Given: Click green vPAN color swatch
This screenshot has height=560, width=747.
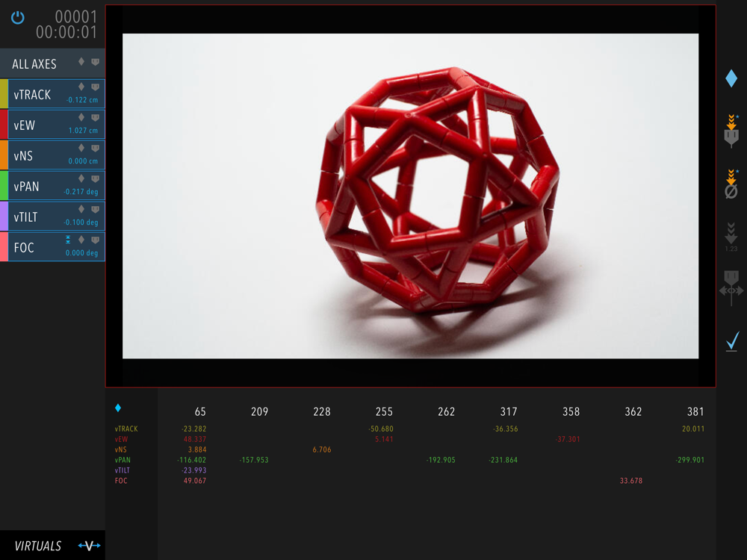Looking at the screenshot, I should pyautogui.click(x=4, y=185).
